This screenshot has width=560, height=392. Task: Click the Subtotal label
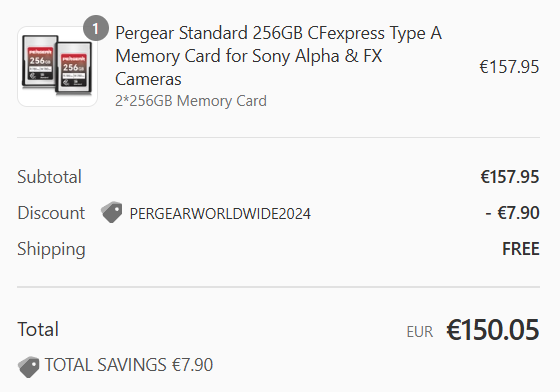click(50, 177)
